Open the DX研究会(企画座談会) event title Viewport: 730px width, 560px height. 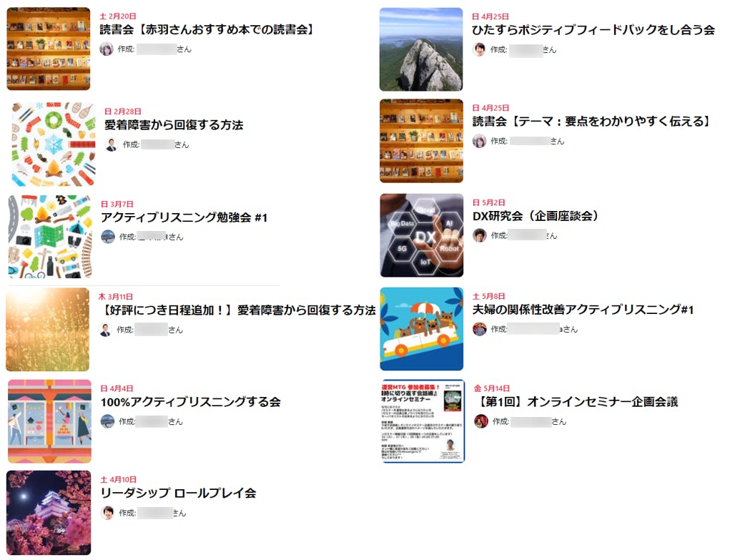coord(536,216)
